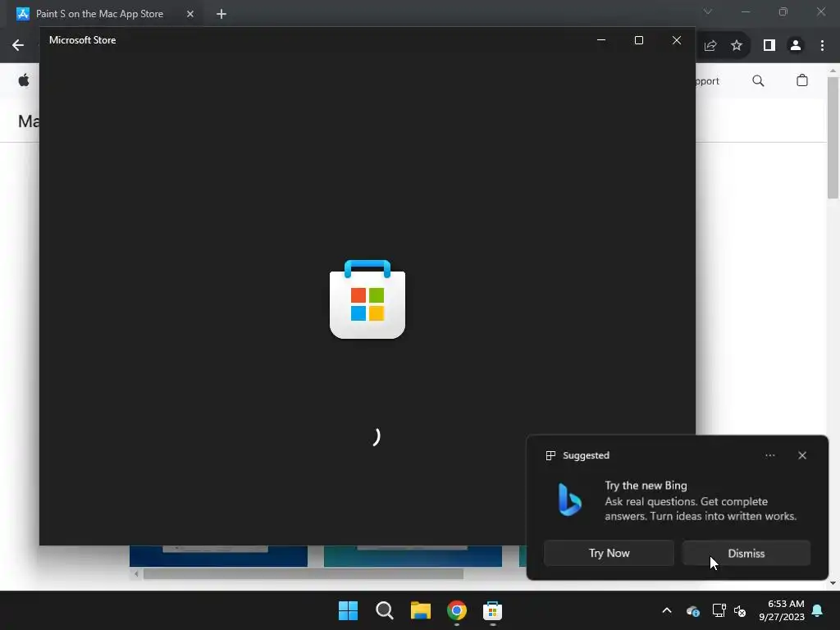The width and height of the screenshot is (840, 630).
Task: Show hidden system tray icons
Action: pyautogui.click(x=666, y=610)
